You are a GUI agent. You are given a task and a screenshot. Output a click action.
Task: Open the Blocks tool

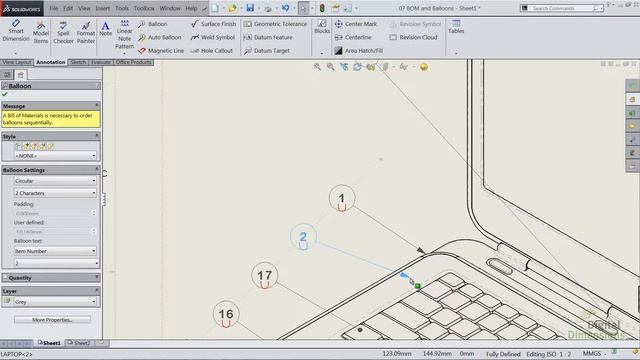(322, 27)
